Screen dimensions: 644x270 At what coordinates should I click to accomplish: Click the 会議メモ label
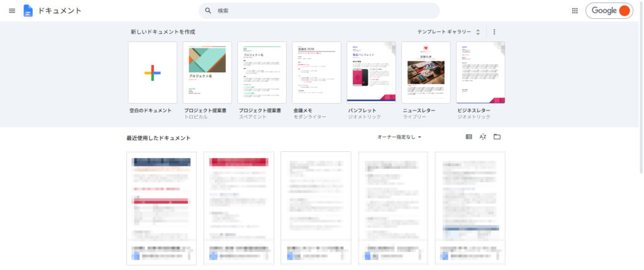point(303,111)
